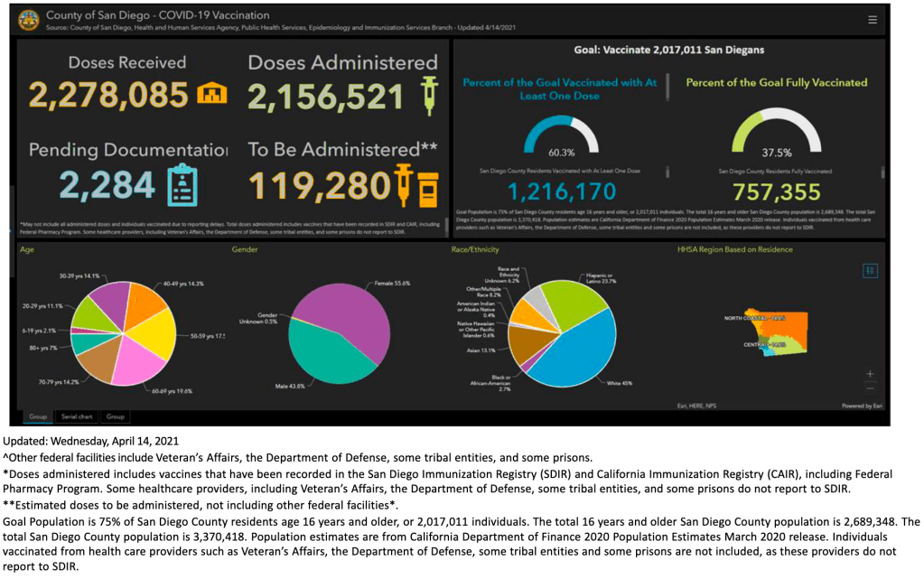Zoom out on the HHSA region map
Image resolution: width=924 pixels, height=579 pixels.
(870, 388)
